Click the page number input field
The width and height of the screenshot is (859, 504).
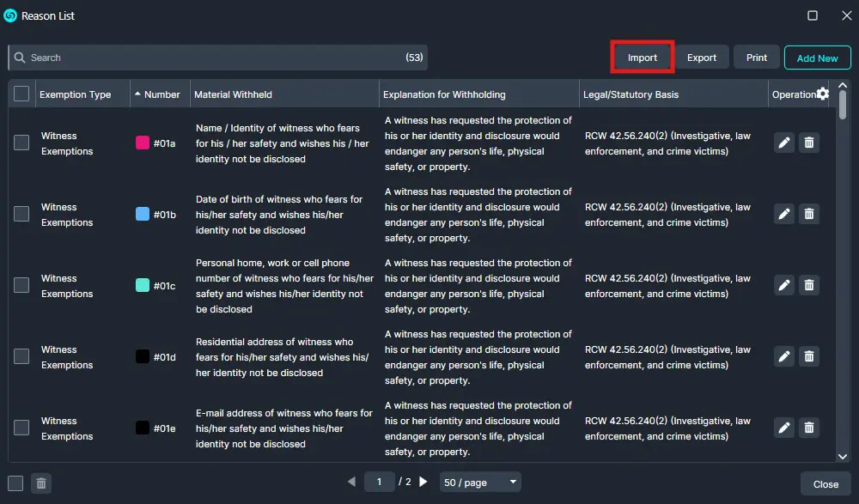pyautogui.click(x=379, y=482)
